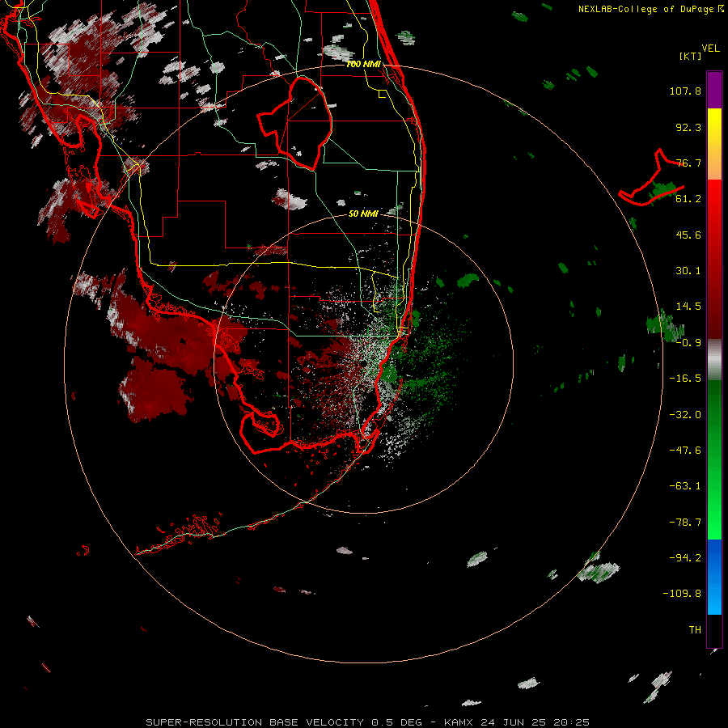Select the -94.2 scale value
Viewport: 728px width, 728px height.
point(685,558)
